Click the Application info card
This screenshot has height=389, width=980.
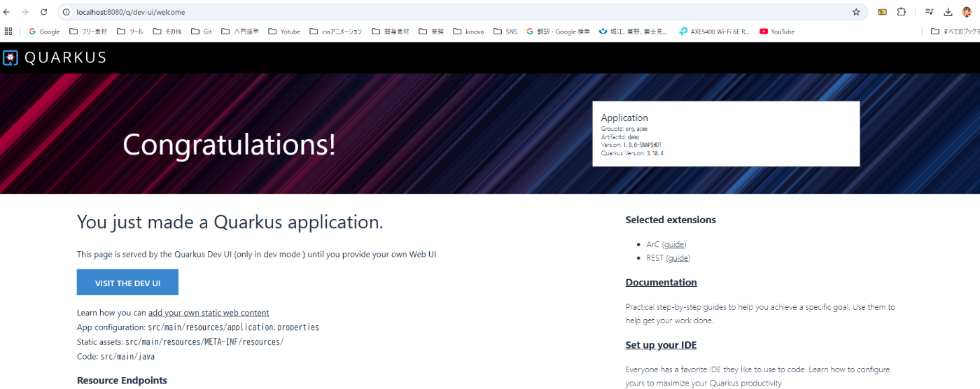click(726, 134)
